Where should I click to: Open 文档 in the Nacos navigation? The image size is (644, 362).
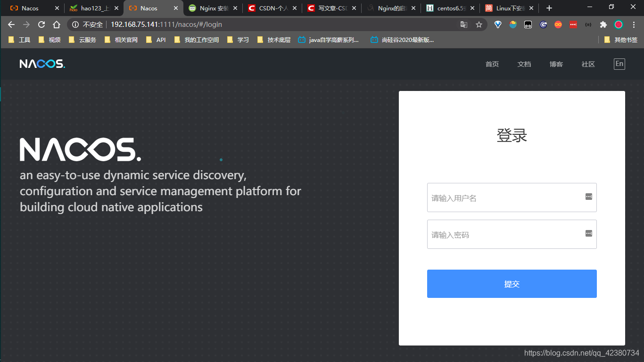[x=524, y=64]
